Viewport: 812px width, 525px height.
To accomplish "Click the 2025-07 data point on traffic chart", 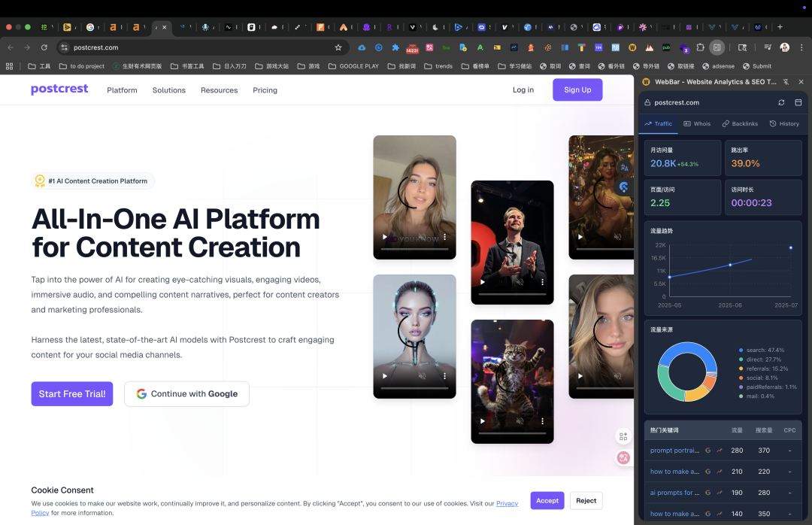I will click(790, 247).
